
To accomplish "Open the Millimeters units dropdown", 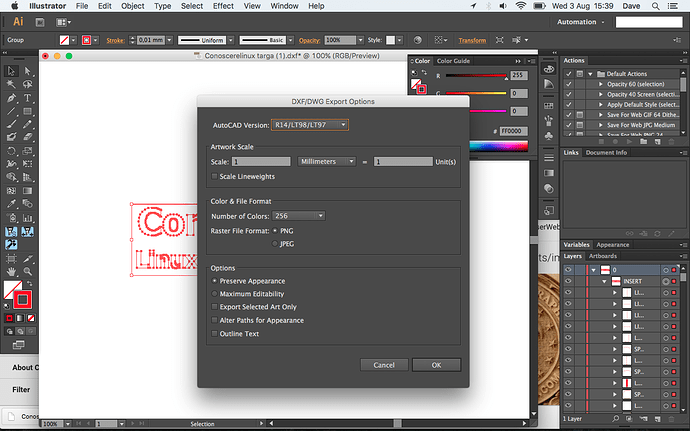I will click(x=327, y=162).
